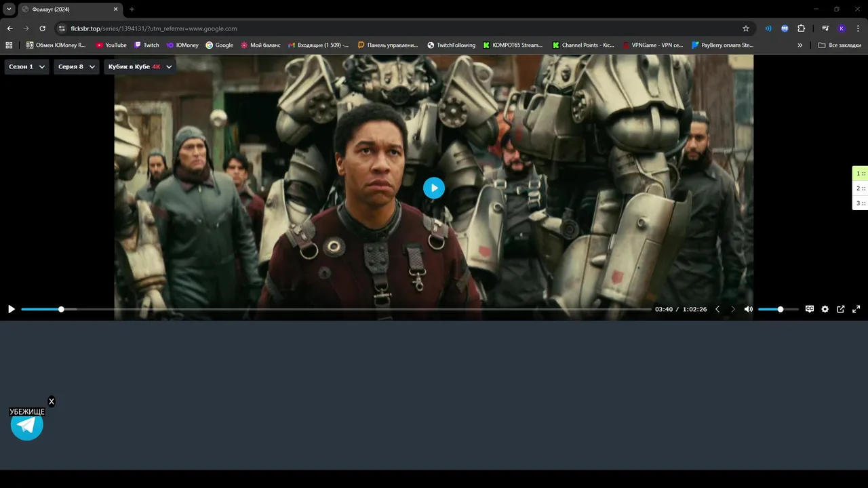Screen dimensions: 868x488
Task: Go forward in browser history
Action: click(26, 28)
